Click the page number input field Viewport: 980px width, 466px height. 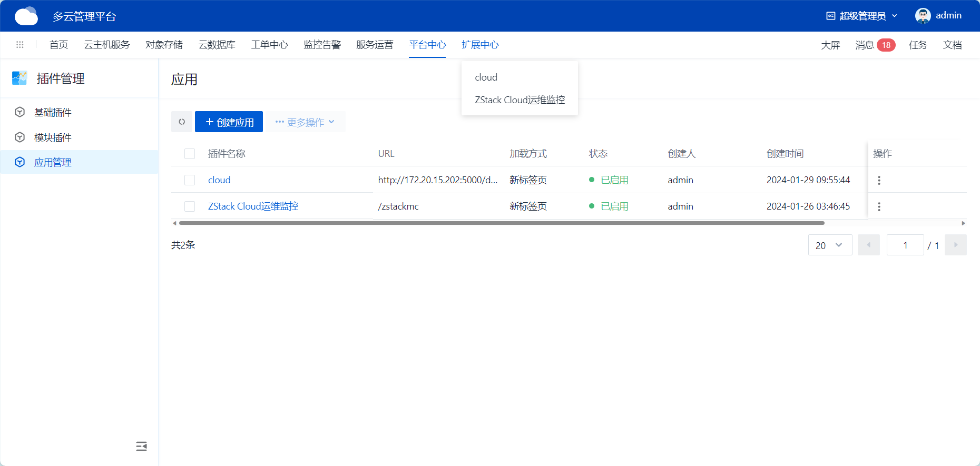(x=905, y=245)
